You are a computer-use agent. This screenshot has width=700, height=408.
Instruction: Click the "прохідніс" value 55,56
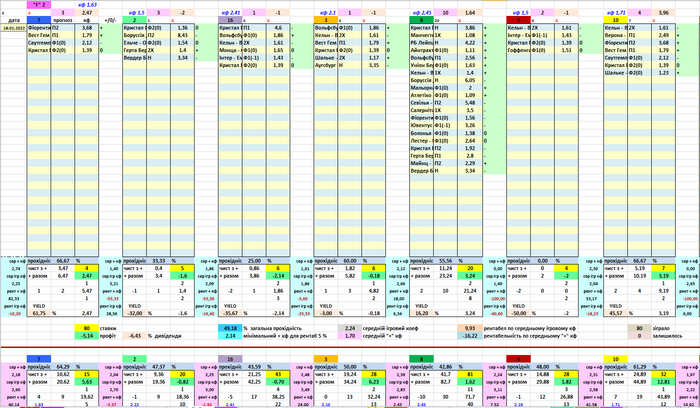pos(445,261)
